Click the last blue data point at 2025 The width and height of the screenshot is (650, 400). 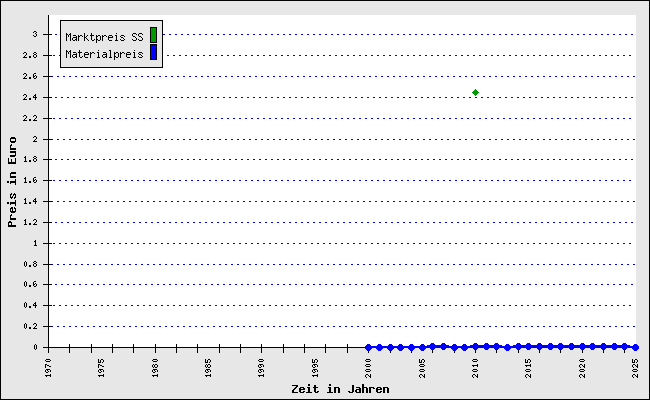coord(635,347)
